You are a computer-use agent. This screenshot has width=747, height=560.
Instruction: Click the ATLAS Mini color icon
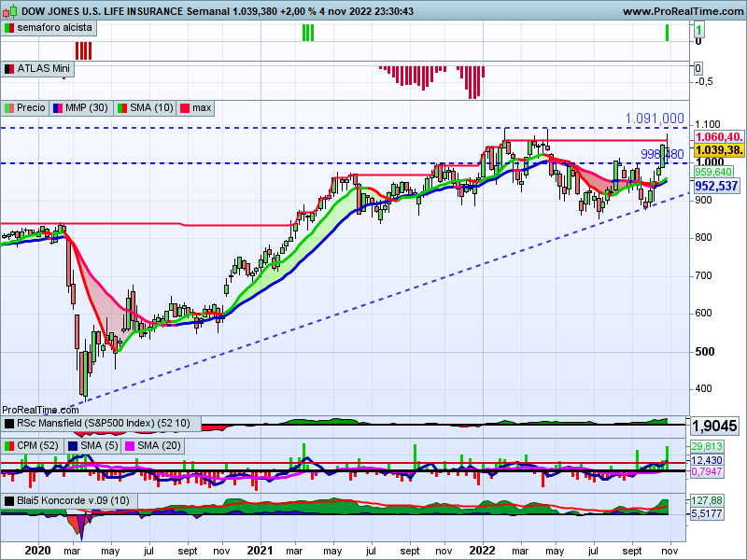point(9,69)
